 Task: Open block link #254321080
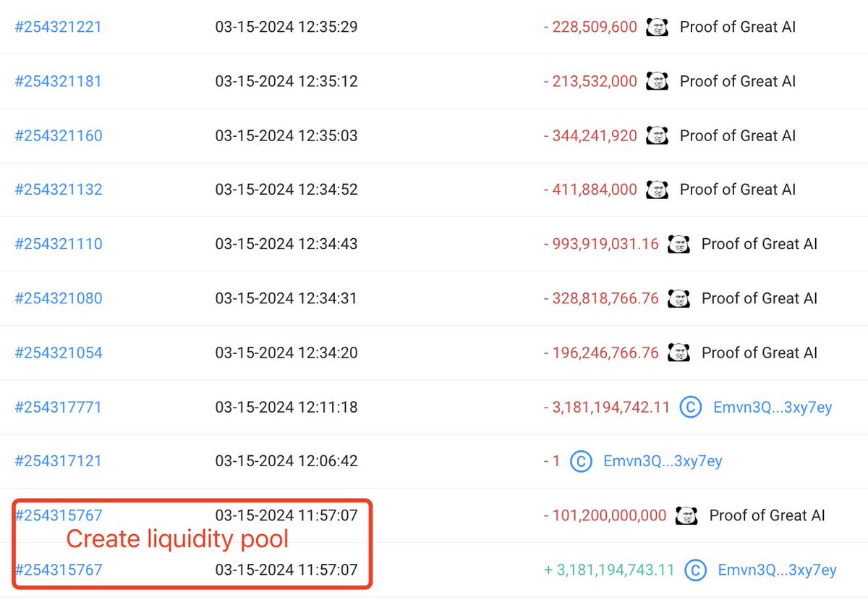pyautogui.click(x=59, y=298)
